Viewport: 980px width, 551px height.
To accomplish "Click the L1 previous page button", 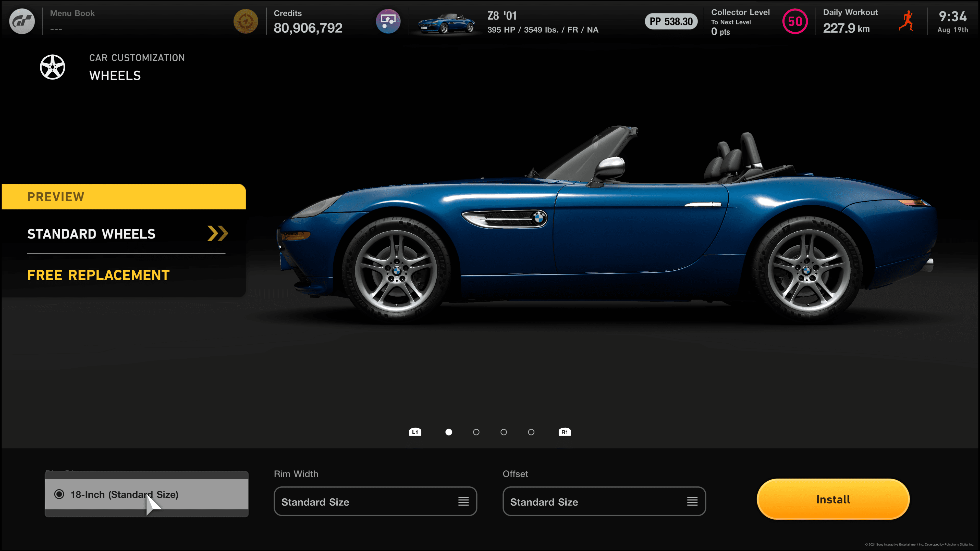I will pyautogui.click(x=415, y=432).
